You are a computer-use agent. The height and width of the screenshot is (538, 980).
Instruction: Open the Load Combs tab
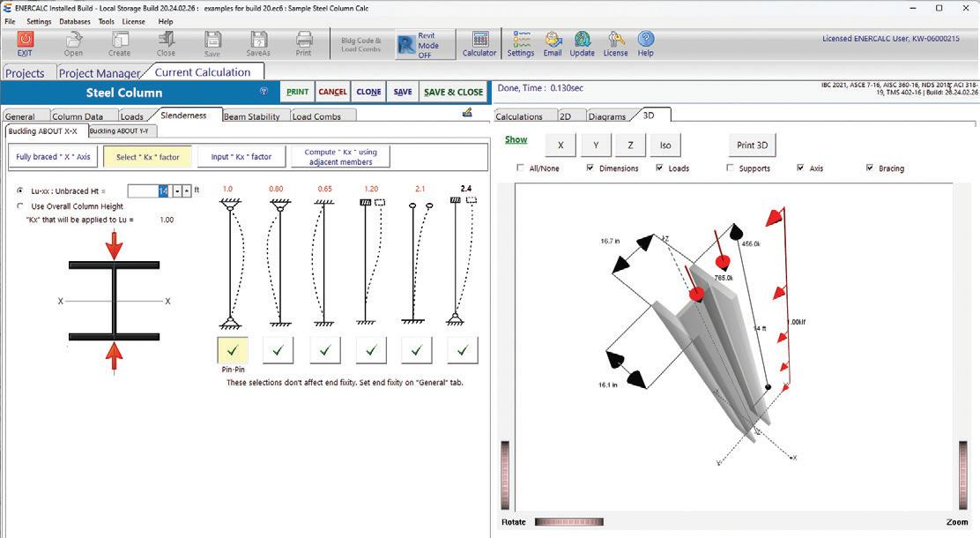[317, 116]
